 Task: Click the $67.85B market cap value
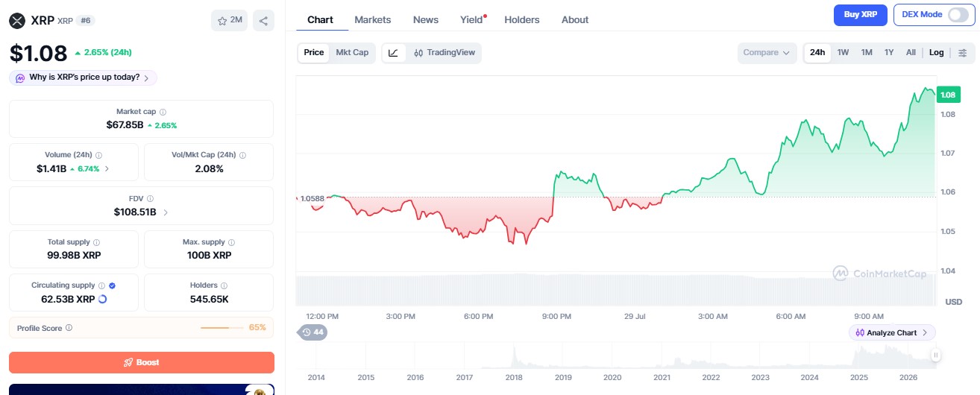(x=125, y=125)
